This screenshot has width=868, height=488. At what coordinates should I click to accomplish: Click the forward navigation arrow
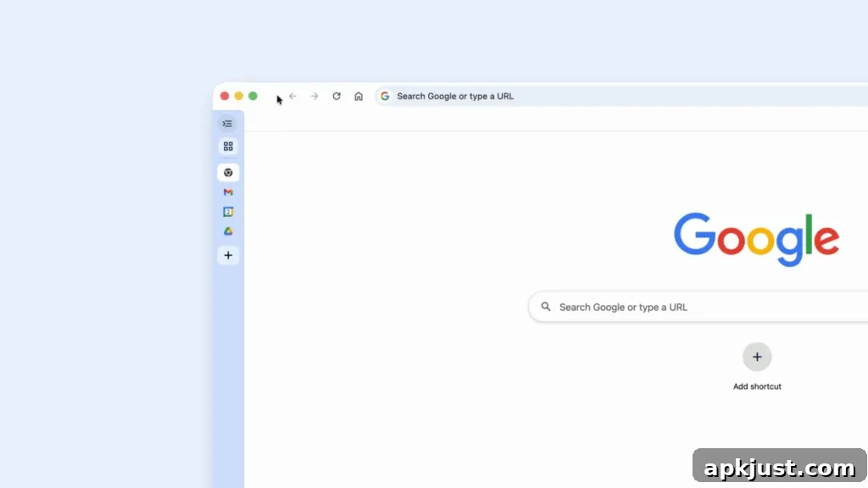(314, 97)
